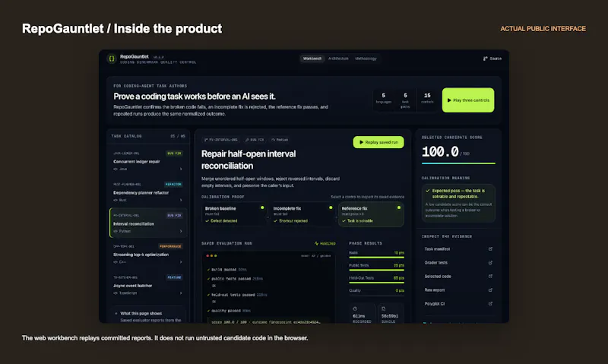Click the Task is solvable checkmark label
The image size is (608, 364).
point(357,221)
